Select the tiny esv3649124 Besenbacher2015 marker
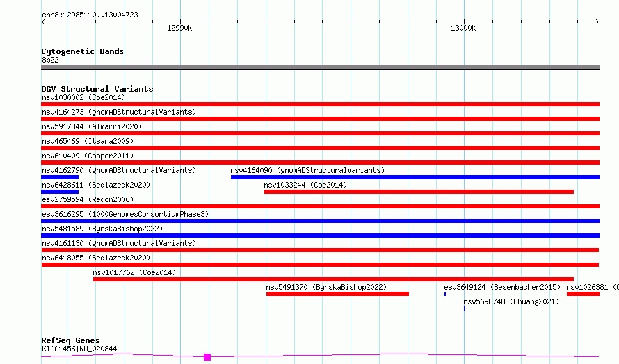 coord(445,294)
